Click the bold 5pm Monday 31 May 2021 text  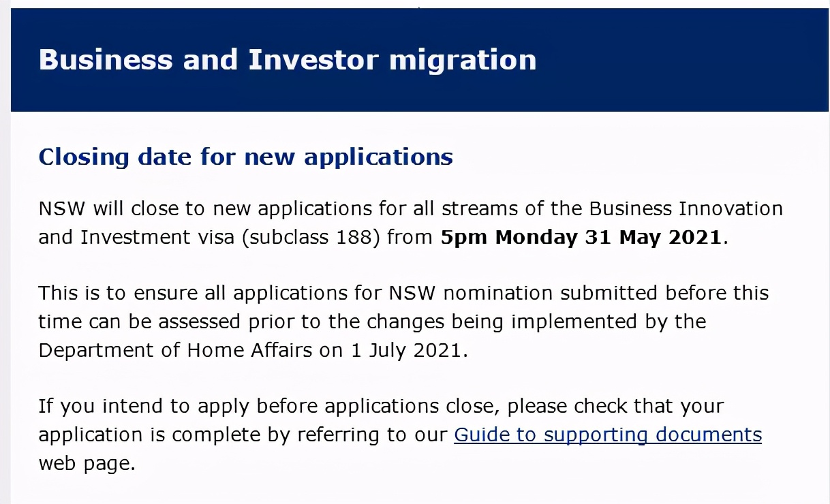tap(581, 237)
